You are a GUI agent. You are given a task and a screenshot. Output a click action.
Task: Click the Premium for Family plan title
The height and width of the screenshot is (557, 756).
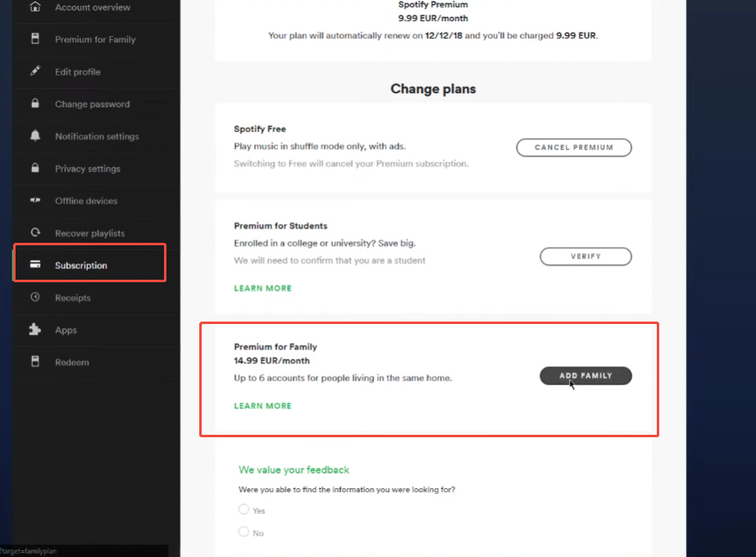[x=276, y=347]
